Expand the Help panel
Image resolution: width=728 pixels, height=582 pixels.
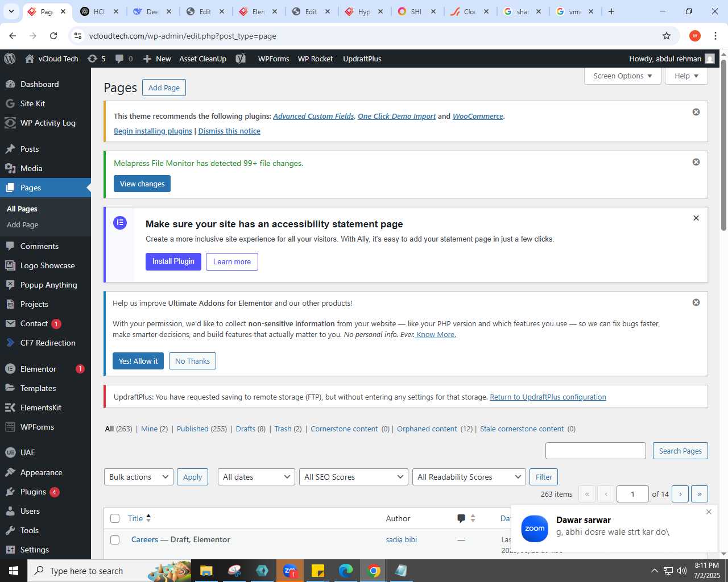click(686, 76)
